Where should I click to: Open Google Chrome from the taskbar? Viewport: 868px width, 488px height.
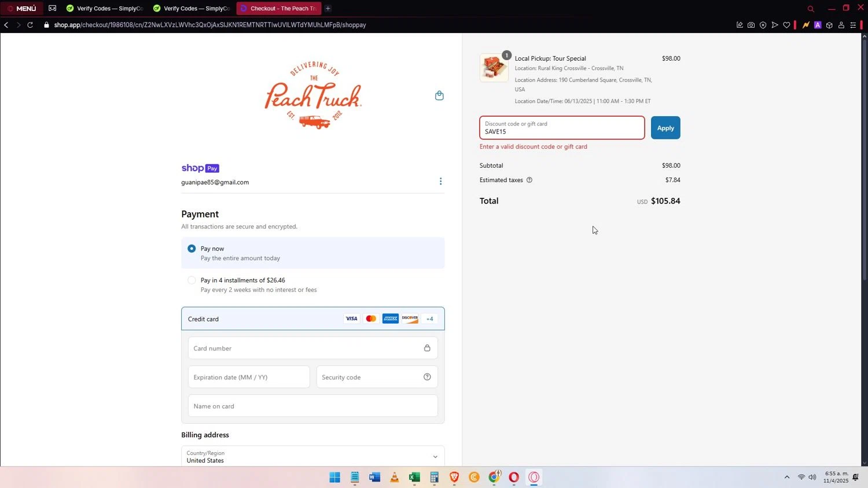tap(494, 478)
